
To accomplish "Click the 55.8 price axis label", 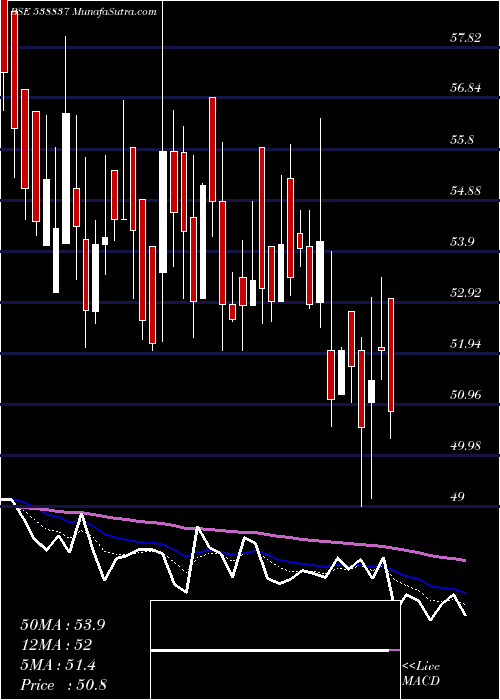I will pyautogui.click(x=462, y=140).
